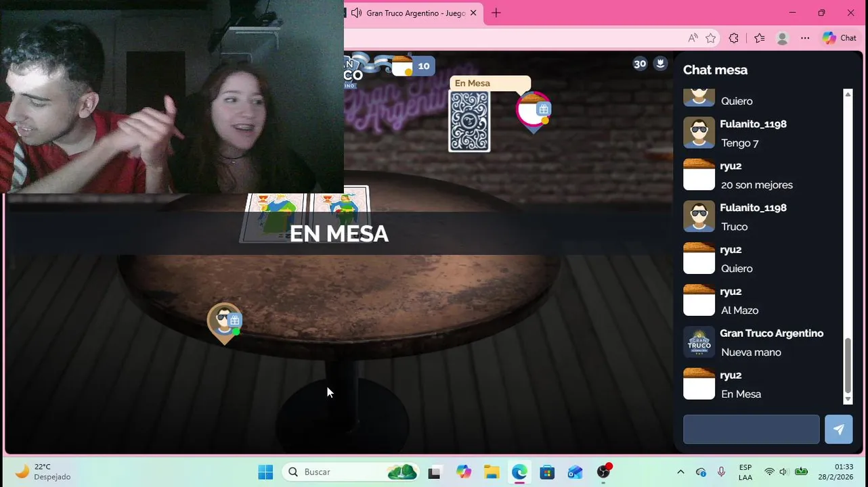Click the opponent's round avatar at top

click(532, 110)
